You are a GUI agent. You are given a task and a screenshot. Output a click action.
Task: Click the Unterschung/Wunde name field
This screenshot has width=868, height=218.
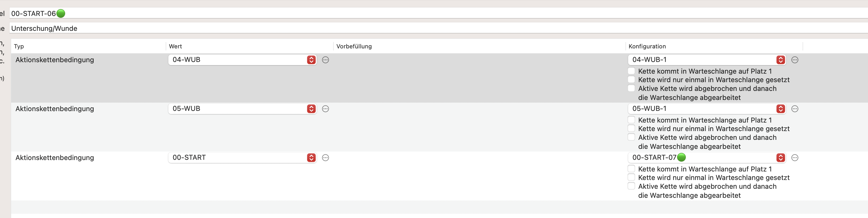pos(438,28)
